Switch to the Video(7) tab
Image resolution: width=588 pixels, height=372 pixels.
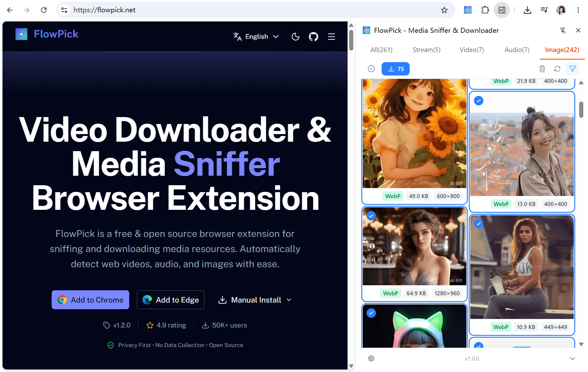click(x=472, y=50)
